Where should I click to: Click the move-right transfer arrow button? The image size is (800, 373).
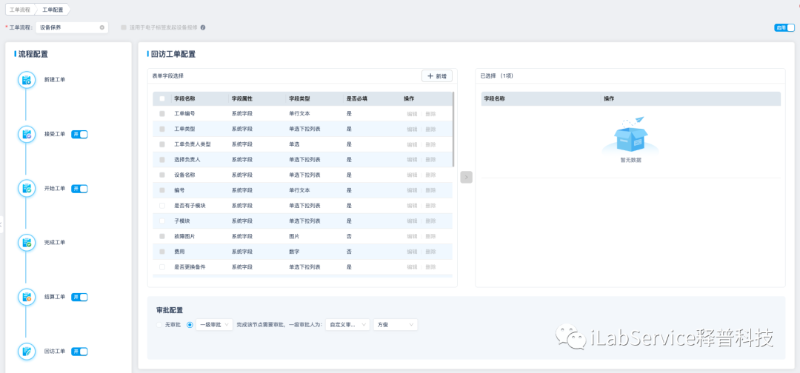(466, 177)
